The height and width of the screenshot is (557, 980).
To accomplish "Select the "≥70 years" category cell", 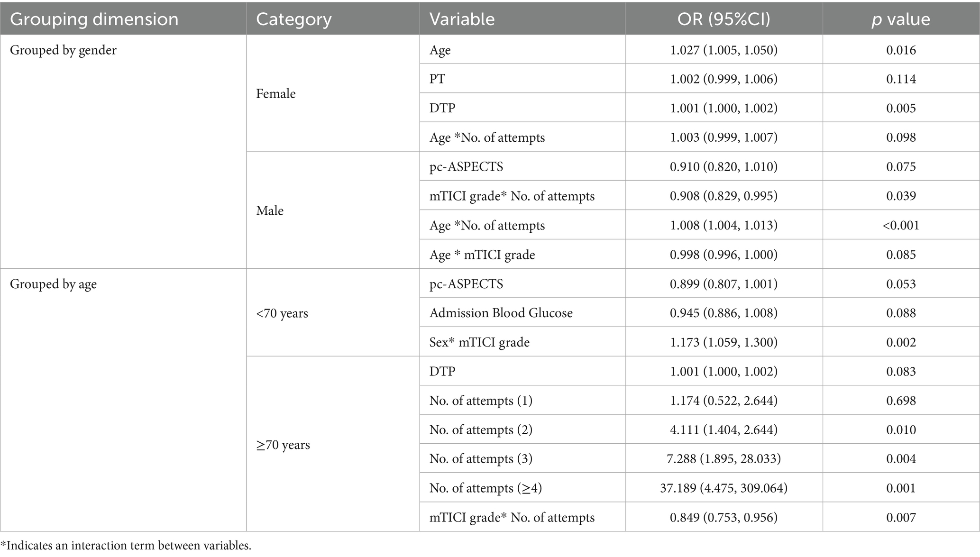I will [x=283, y=445].
